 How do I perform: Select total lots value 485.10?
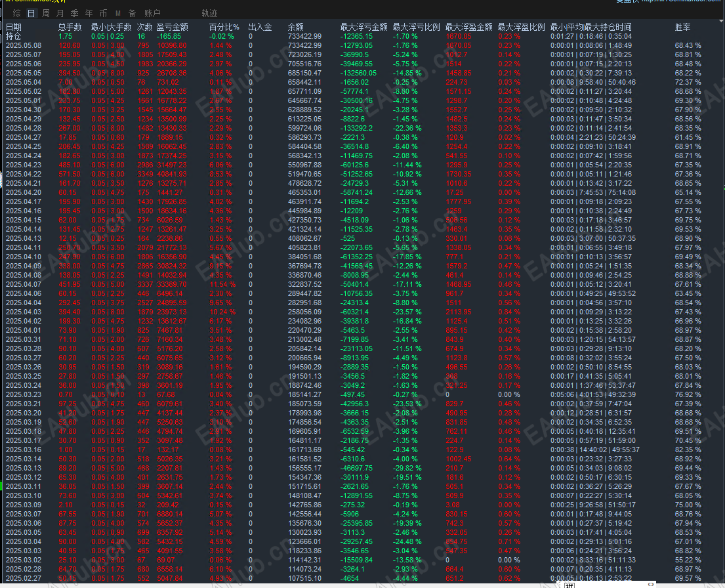click(x=70, y=165)
